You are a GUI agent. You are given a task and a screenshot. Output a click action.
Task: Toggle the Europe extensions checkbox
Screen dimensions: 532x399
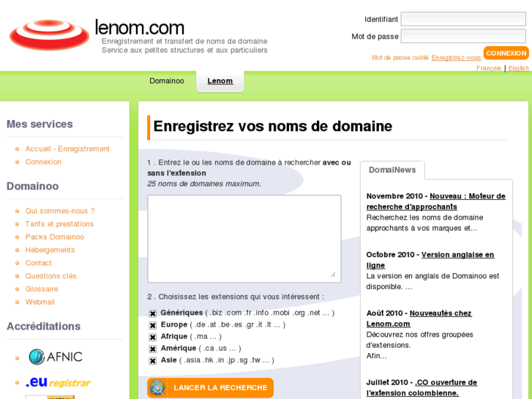click(153, 325)
